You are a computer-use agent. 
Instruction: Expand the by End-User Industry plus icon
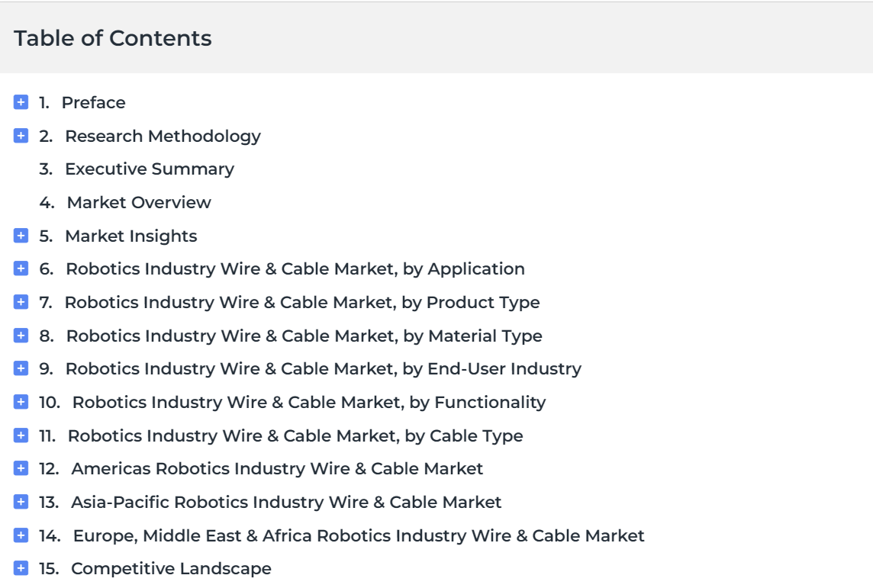click(x=21, y=368)
